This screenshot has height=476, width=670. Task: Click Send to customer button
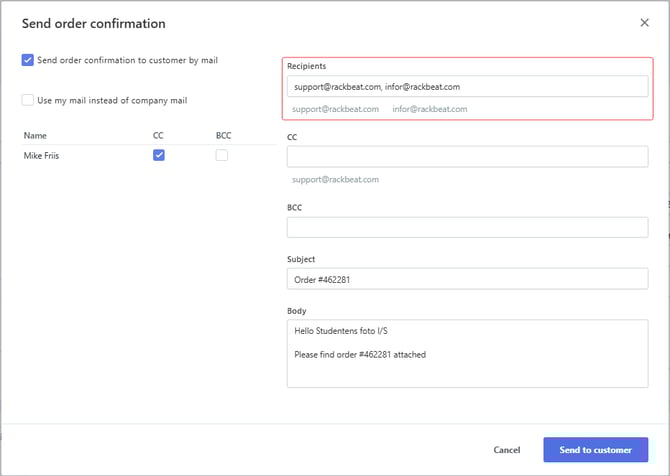[595, 450]
